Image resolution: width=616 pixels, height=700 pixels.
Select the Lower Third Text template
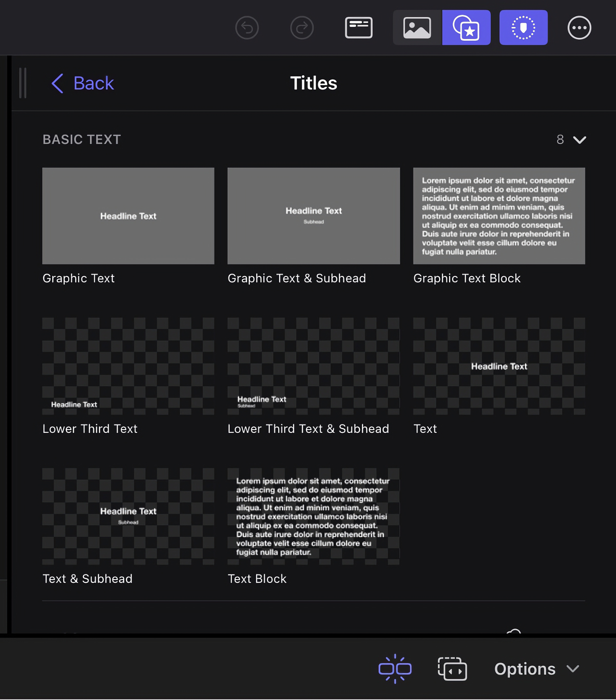pos(128,366)
